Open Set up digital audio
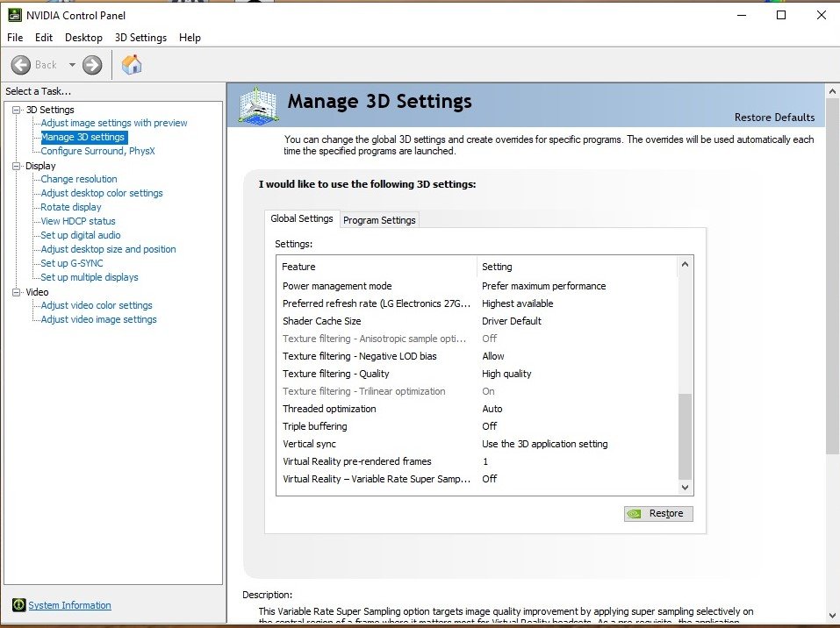Screen dimensions: 840x628 [81, 235]
